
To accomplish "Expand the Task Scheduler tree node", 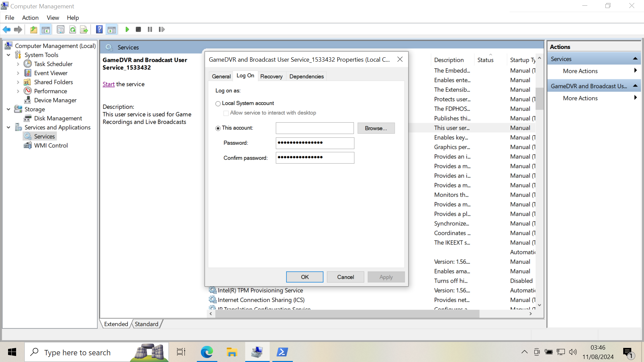I will click(18, 64).
